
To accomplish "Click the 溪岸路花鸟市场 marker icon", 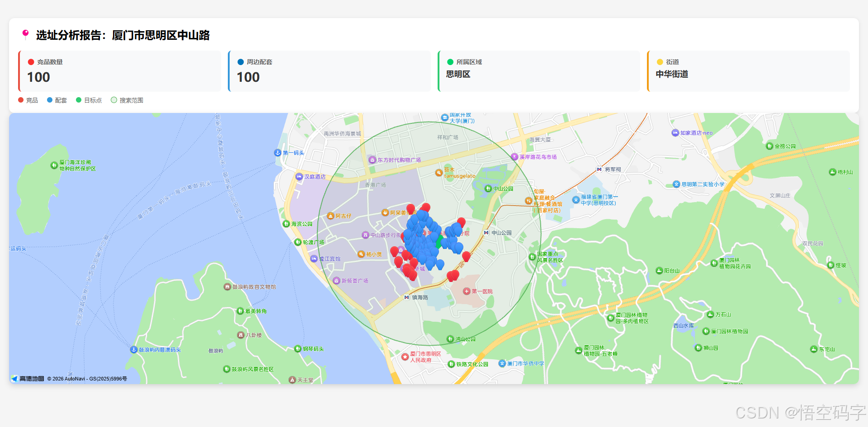I will (x=514, y=157).
